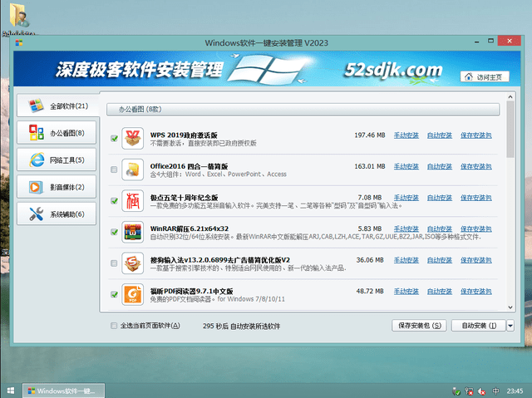The width and height of the screenshot is (532, 398).
Task: Click 手动安装 link for Office2016
Action: click(x=406, y=166)
